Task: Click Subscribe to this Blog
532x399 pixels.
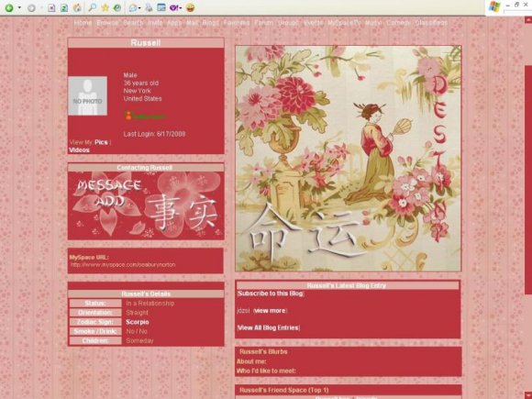Action: 271,294
